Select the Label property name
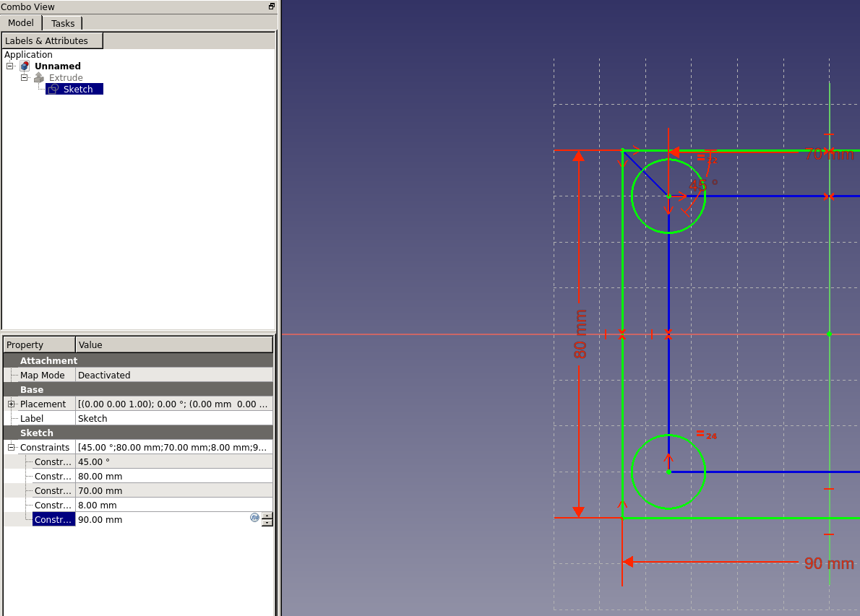This screenshot has height=616, width=860. [x=32, y=418]
